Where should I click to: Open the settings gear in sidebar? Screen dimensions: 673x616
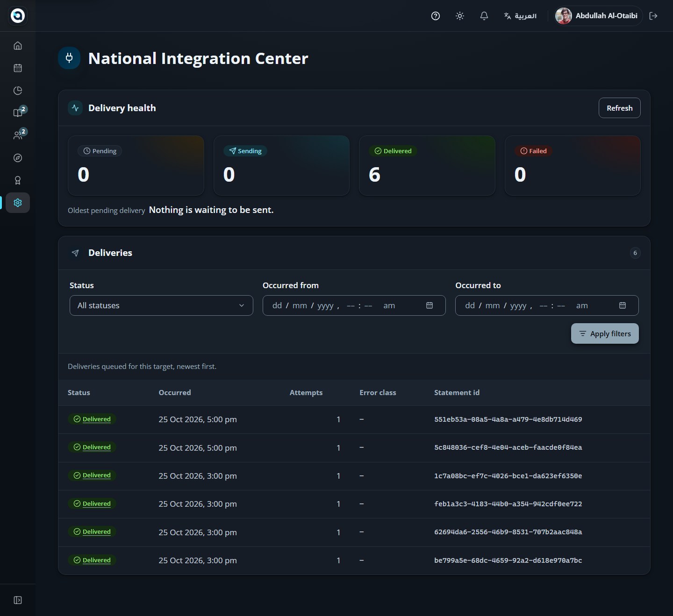point(18,203)
